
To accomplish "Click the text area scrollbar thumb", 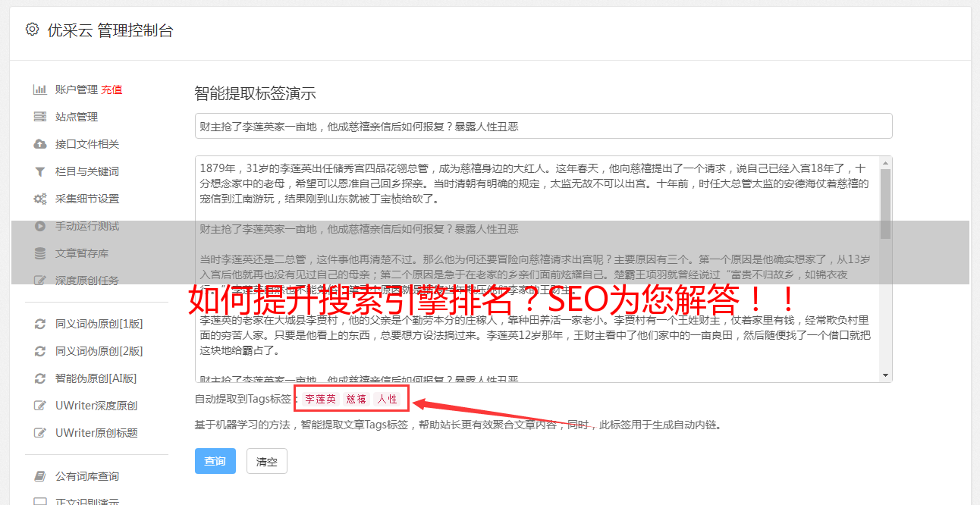I will [x=885, y=203].
